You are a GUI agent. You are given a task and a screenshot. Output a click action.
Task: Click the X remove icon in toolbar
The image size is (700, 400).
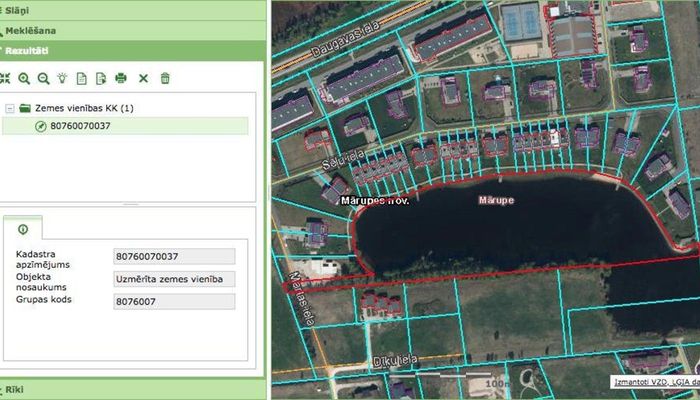(x=143, y=77)
